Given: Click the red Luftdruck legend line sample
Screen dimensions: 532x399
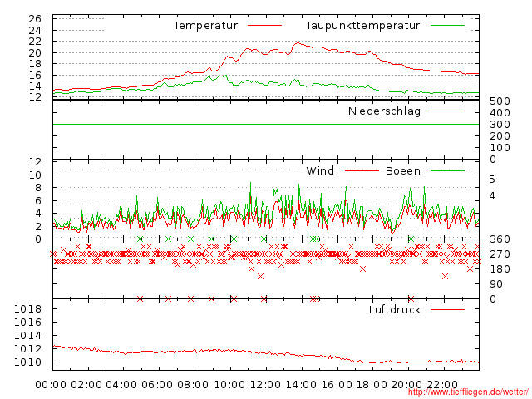Looking at the screenshot, I should pos(447,309).
